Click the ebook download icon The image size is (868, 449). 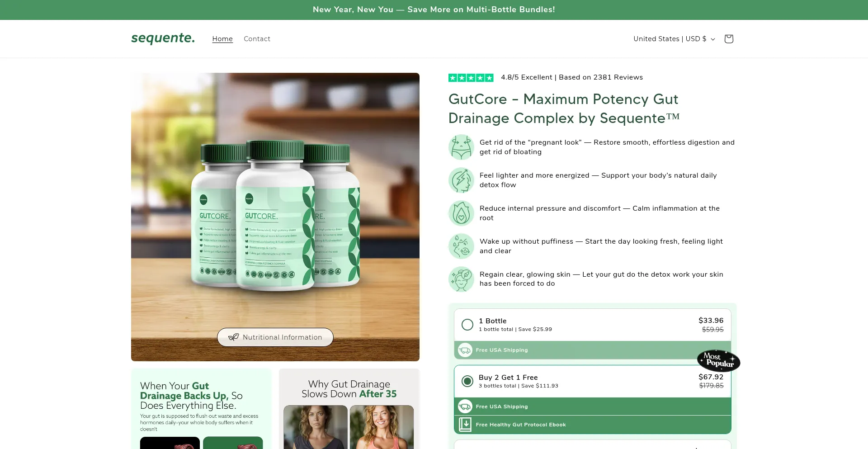click(465, 425)
